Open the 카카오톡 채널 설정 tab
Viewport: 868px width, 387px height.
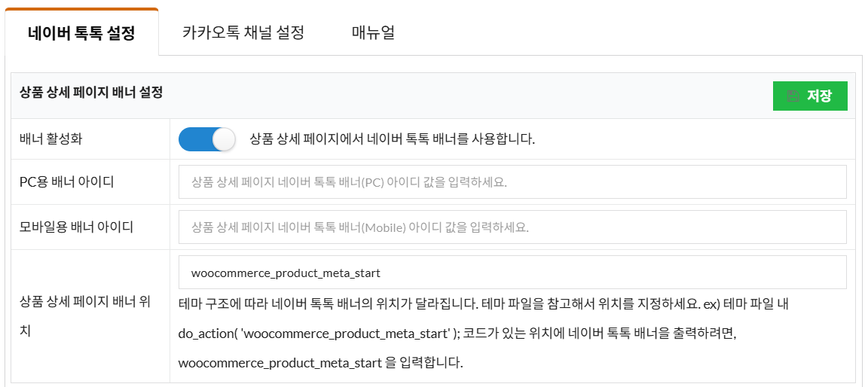tap(243, 33)
